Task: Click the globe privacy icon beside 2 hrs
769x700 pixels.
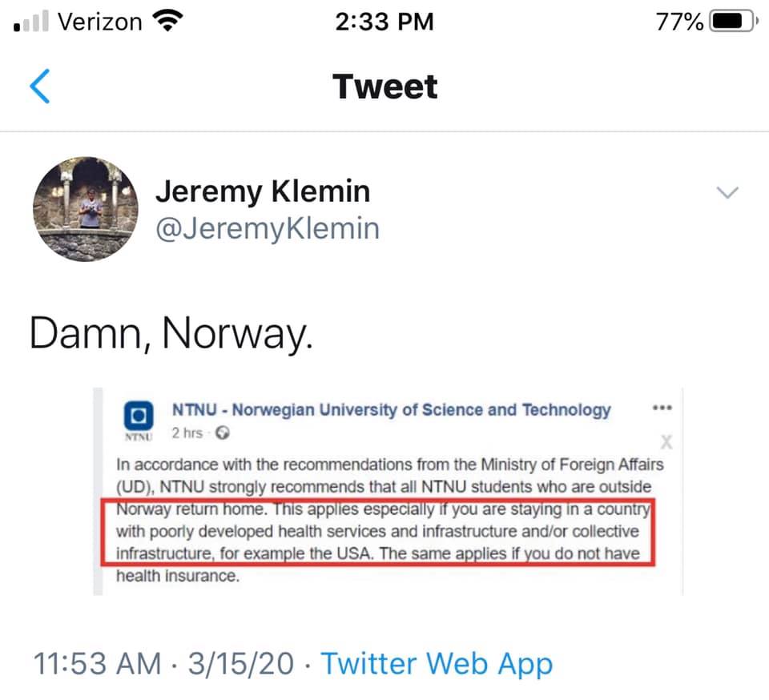Action: [223, 434]
